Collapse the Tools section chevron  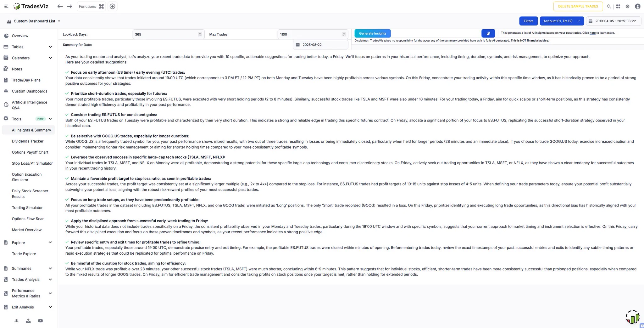coord(50,119)
